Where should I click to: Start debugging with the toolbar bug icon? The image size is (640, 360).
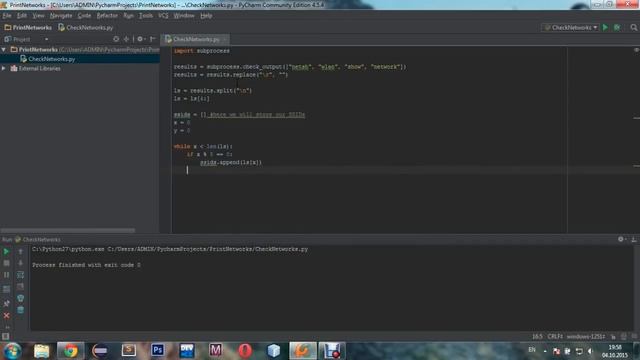click(x=617, y=27)
